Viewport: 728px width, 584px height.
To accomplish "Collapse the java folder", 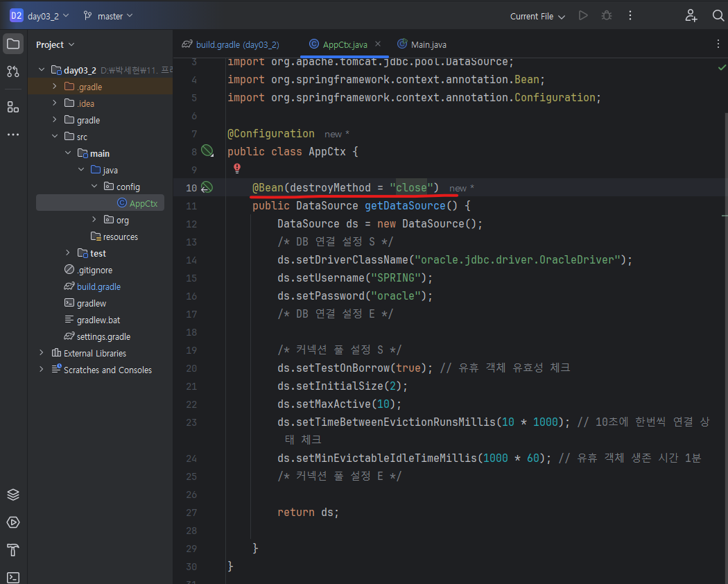I will (x=81, y=169).
